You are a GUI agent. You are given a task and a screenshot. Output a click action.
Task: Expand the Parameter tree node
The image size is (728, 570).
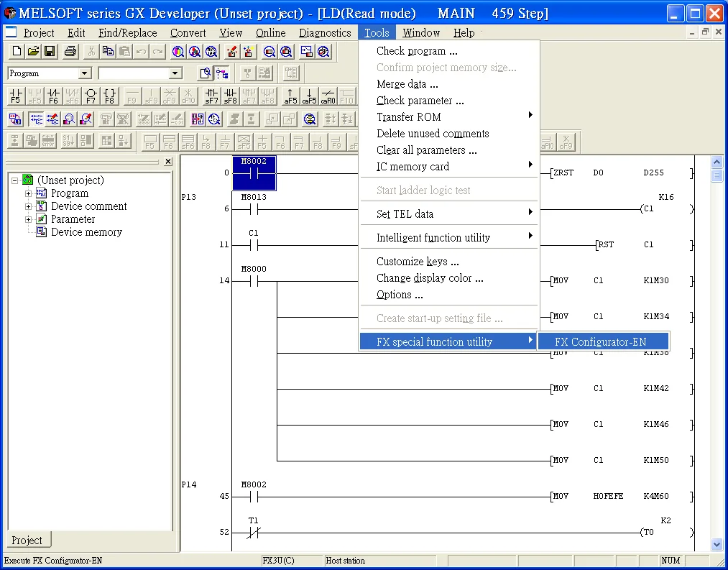pos(28,219)
